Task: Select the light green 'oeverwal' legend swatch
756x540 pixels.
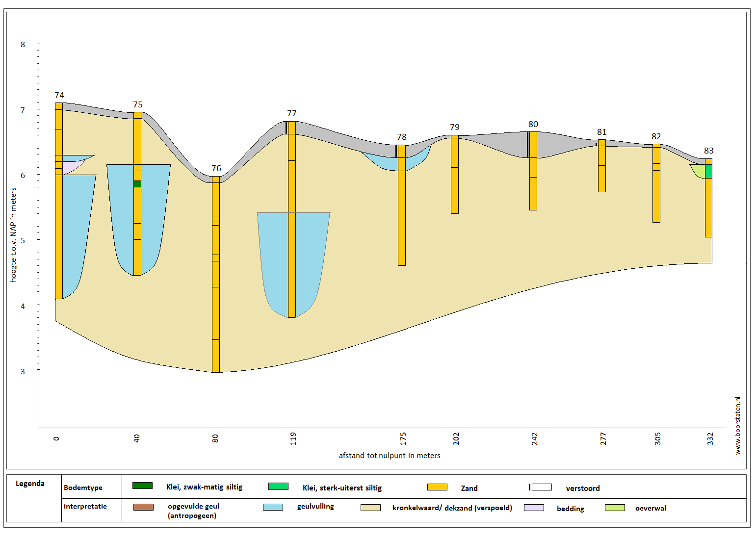Action: click(615, 508)
